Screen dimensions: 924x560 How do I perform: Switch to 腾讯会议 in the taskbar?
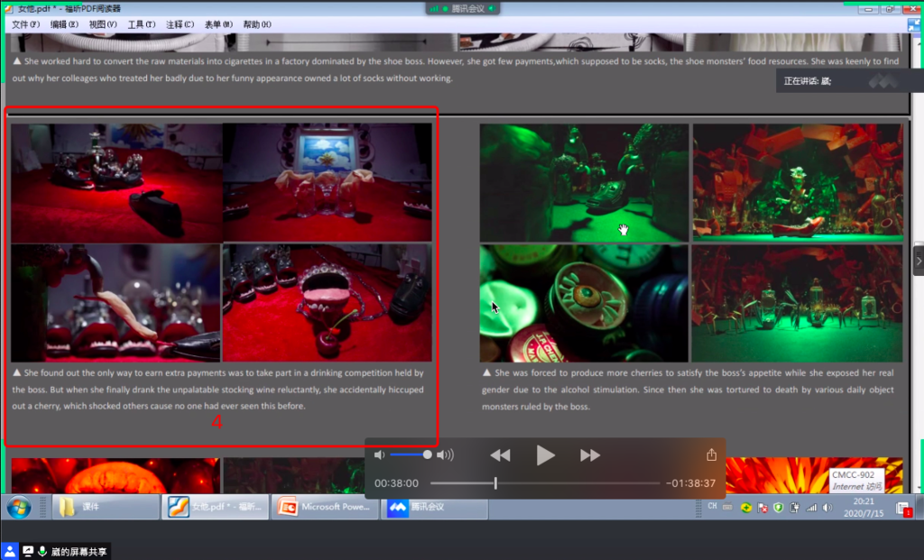pos(434,507)
